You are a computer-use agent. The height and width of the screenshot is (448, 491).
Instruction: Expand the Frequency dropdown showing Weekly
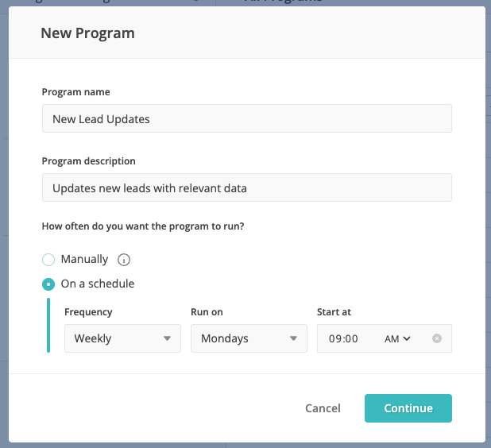point(122,338)
